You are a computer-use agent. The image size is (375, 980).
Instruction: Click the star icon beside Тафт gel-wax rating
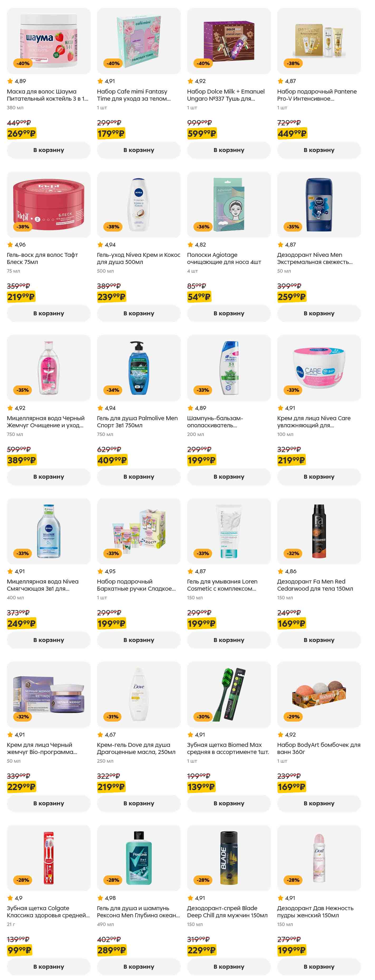pyautogui.click(x=10, y=245)
